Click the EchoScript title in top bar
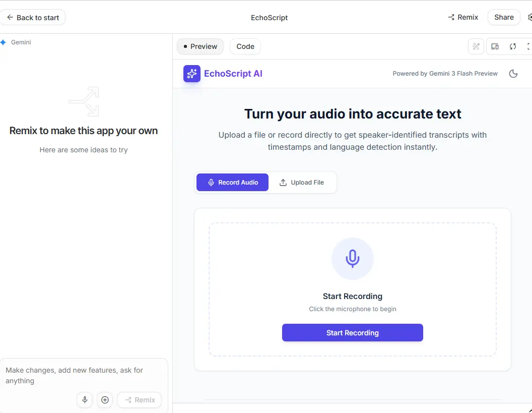This screenshot has width=532, height=413. tap(269, 18)
